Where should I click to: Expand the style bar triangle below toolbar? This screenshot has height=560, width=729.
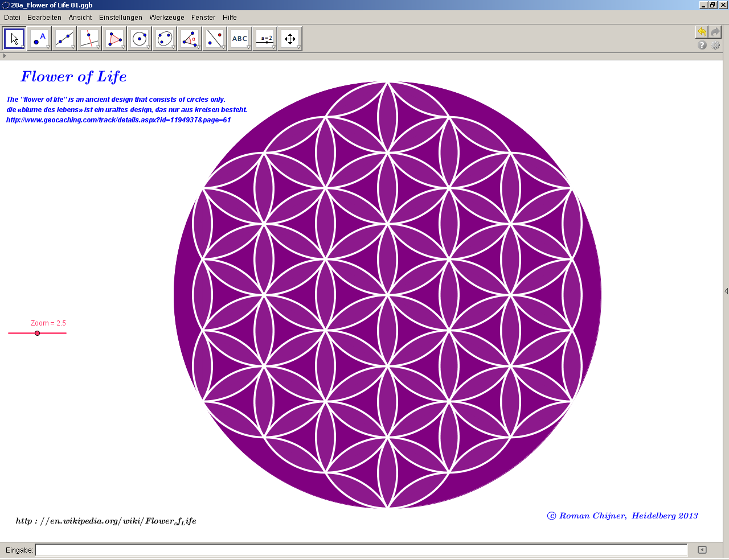pyautogui.click(x=5, y=56)
